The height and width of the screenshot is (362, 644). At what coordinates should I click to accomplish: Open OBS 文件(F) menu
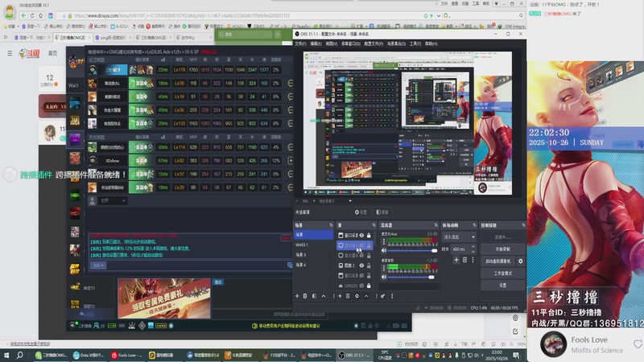coord(300,43)
